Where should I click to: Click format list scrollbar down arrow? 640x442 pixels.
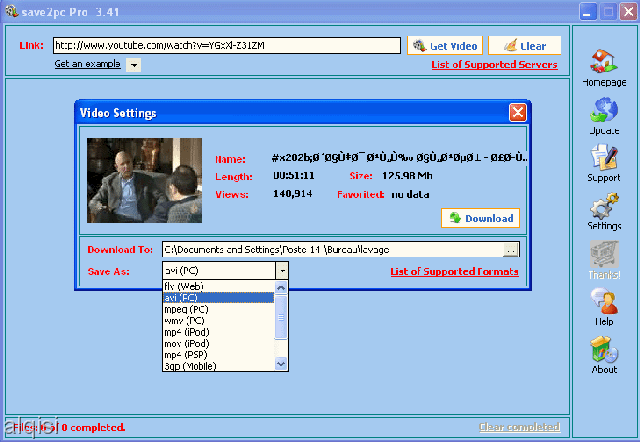pos(281,363)
